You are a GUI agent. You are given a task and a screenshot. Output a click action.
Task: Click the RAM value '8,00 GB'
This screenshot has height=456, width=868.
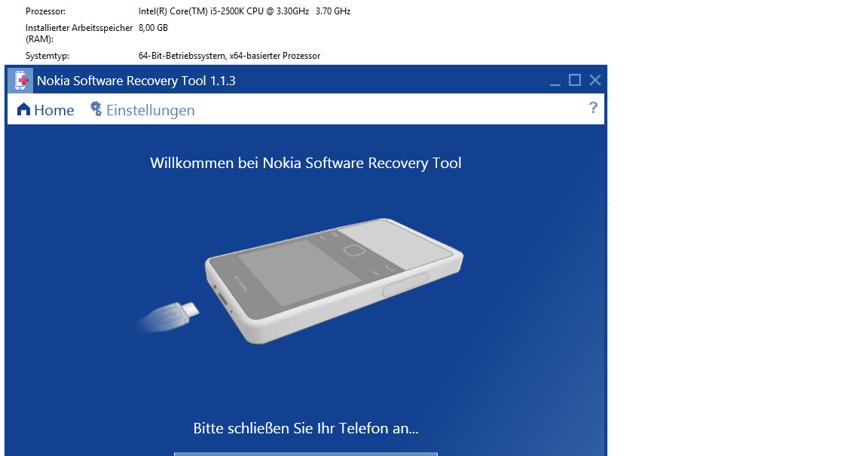[x=154, y=28]
